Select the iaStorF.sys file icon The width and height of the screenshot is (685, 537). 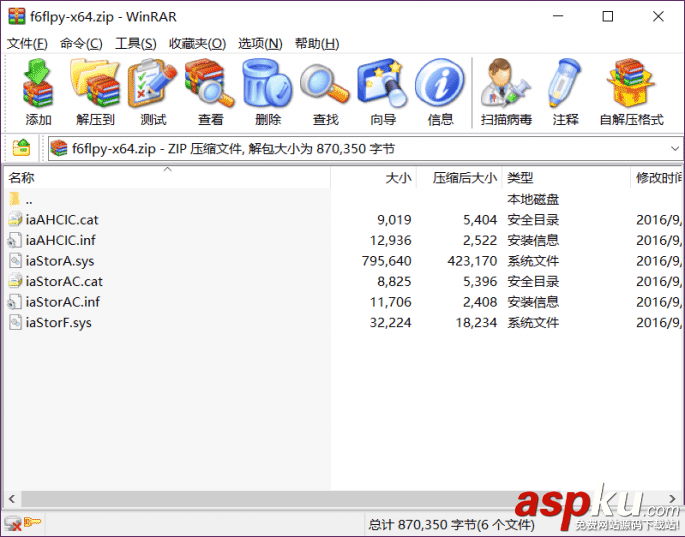pos(15,322)
